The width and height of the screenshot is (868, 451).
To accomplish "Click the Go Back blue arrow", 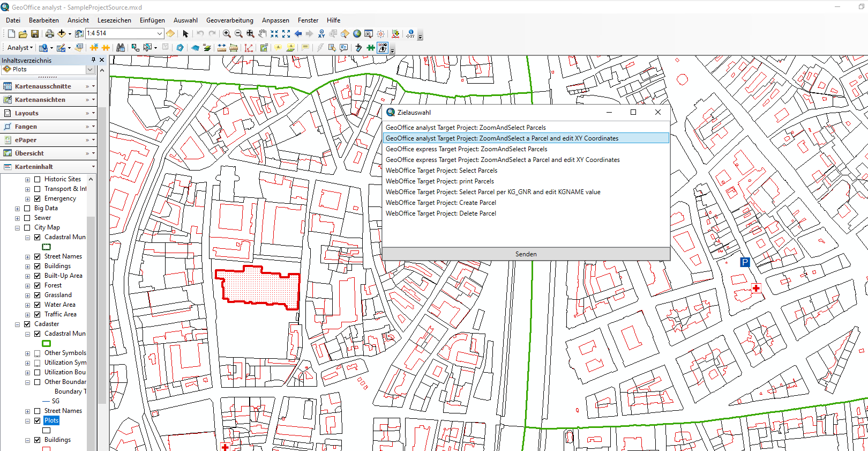I will pos(298,34).
